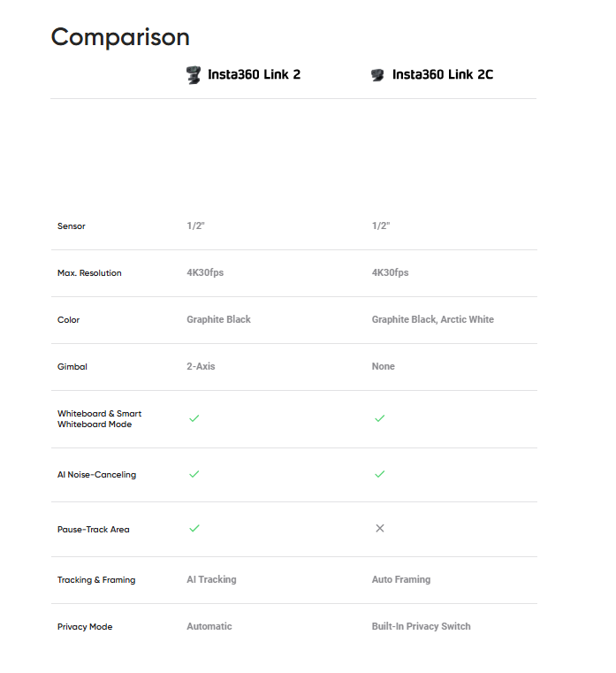Screen dimensions: 616x673
Task: Click the AI Tracking value
Action: [x=211, y=579]
